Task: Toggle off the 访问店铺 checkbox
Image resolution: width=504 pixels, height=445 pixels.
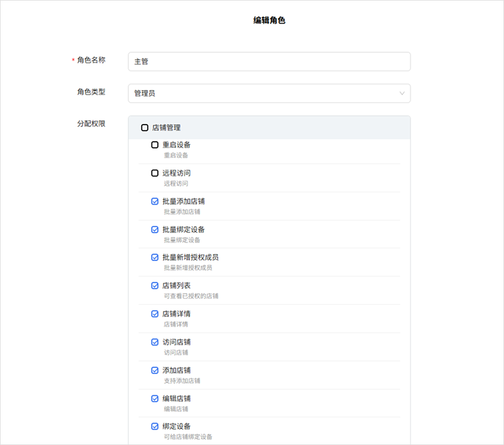Action: point(155,342)
